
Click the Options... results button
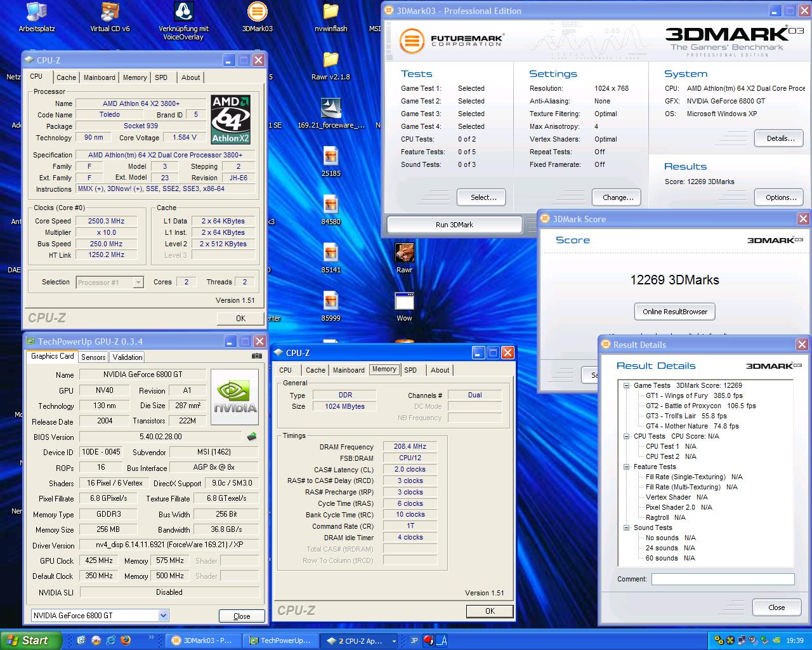780,197
